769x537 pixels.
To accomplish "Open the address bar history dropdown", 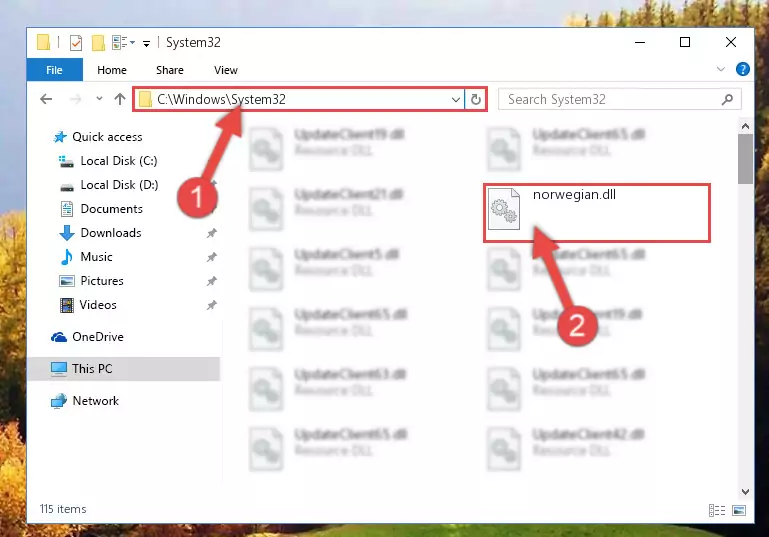I will (x=456, y=100).
